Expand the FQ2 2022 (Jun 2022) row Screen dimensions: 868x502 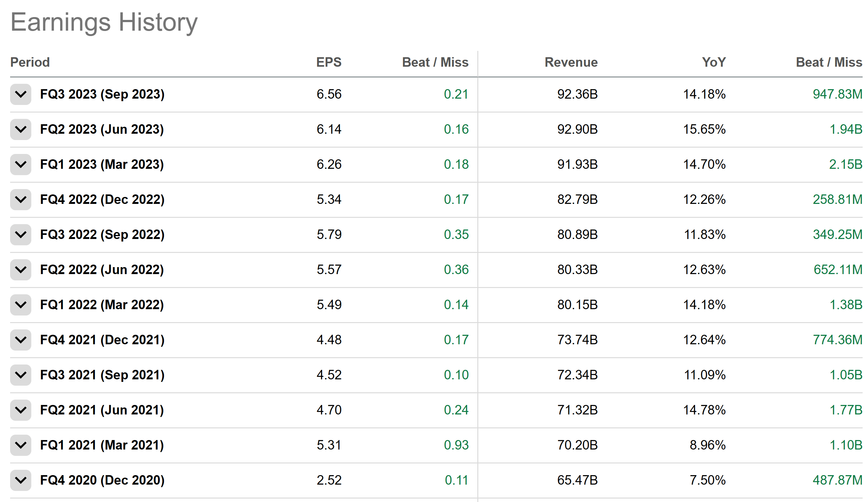tap(21, 270)
